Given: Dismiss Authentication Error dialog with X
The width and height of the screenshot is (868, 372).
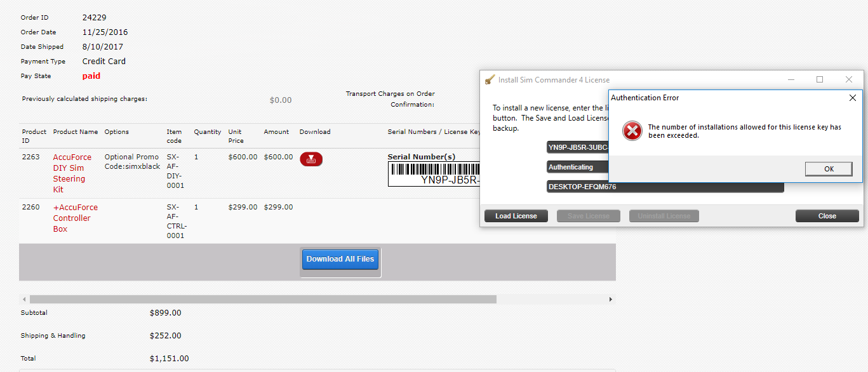Looking at the screenshot, I should [x=853, y=98].
